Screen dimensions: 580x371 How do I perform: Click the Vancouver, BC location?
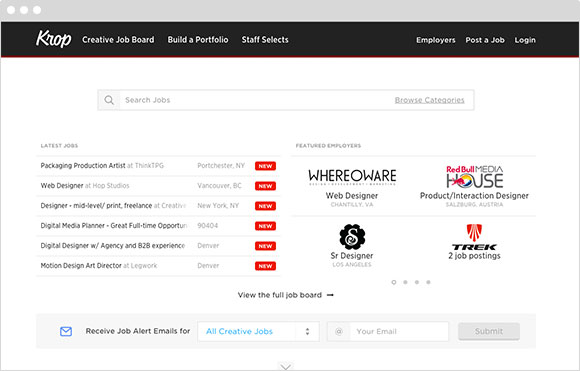click(219, 185)
